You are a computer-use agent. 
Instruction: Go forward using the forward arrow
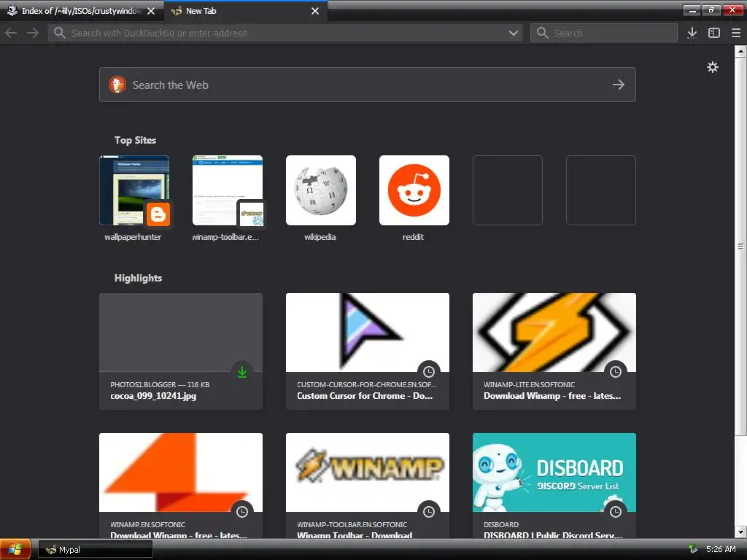(x=32, y=33)
